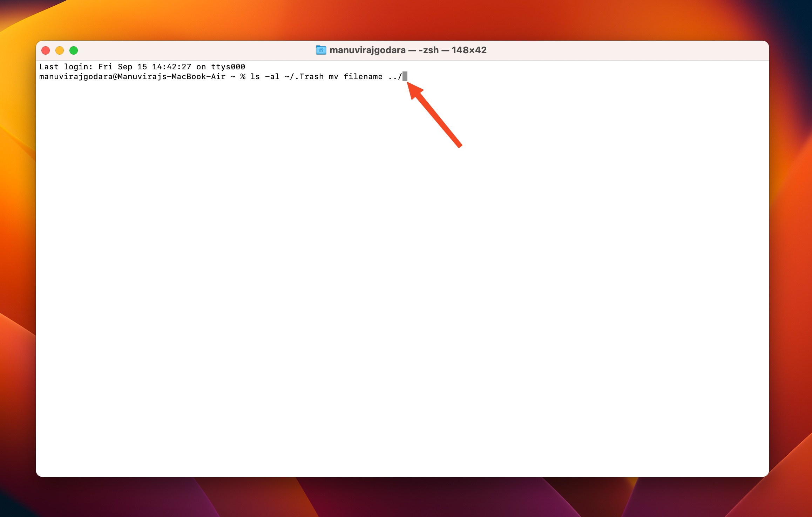
Task: Click on the last login timestamp text
Action: [142, 66]
